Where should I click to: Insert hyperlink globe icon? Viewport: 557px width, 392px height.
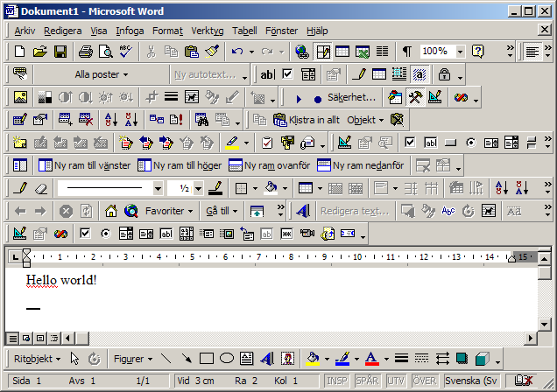(302, 52)
